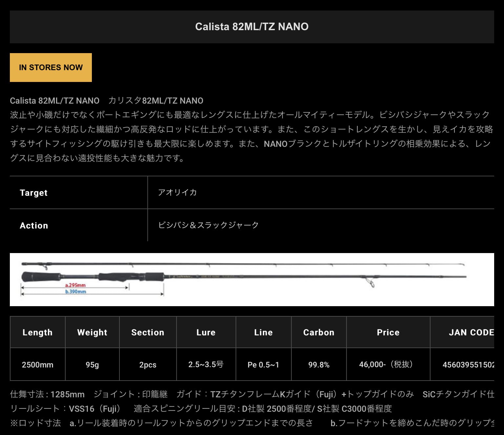Click the Length column header
Viewport: 504px width, 435px height.
coord(37,332)
